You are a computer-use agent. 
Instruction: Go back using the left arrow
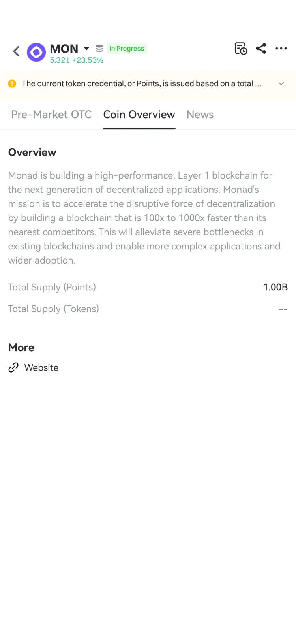click(x=16, y=51)
